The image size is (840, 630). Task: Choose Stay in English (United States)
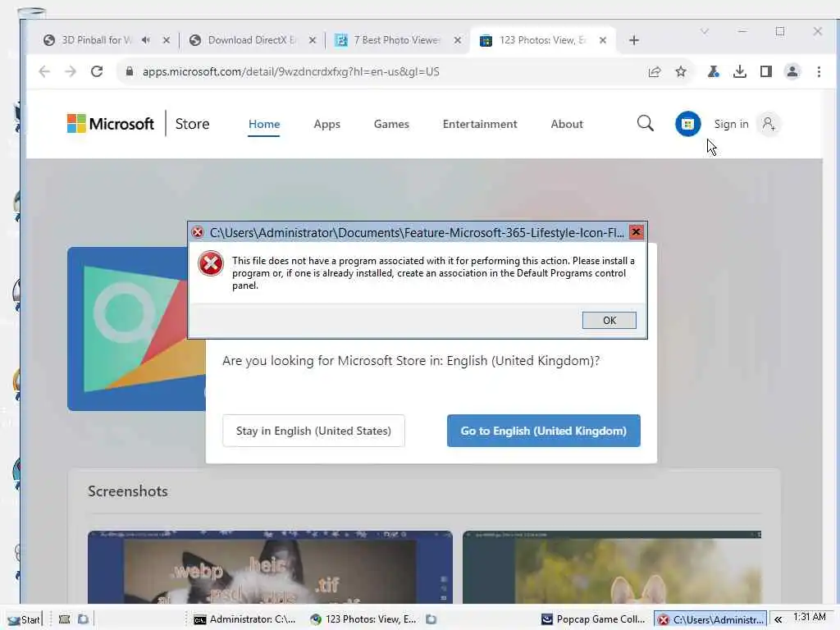pyautogui.click(x=313, y=431)
